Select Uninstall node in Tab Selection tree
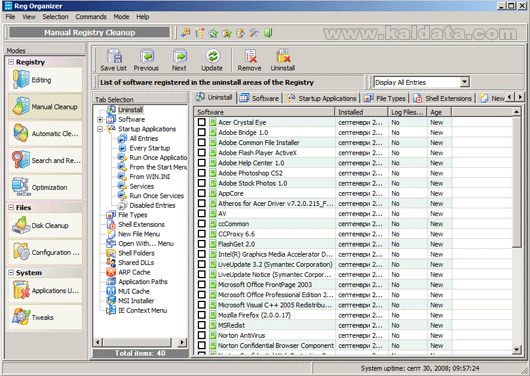Screen dimensions: 530x376 [130, 110]
